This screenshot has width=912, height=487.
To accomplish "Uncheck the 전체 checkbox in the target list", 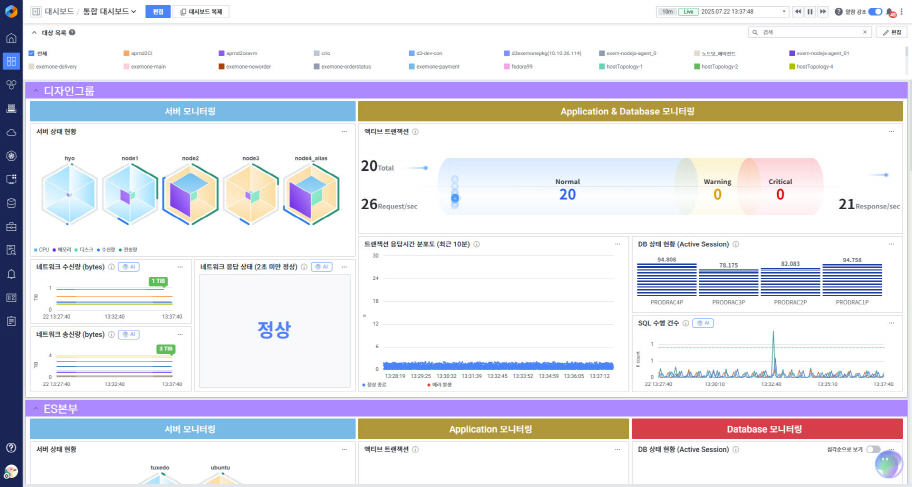I will [31, 53].
